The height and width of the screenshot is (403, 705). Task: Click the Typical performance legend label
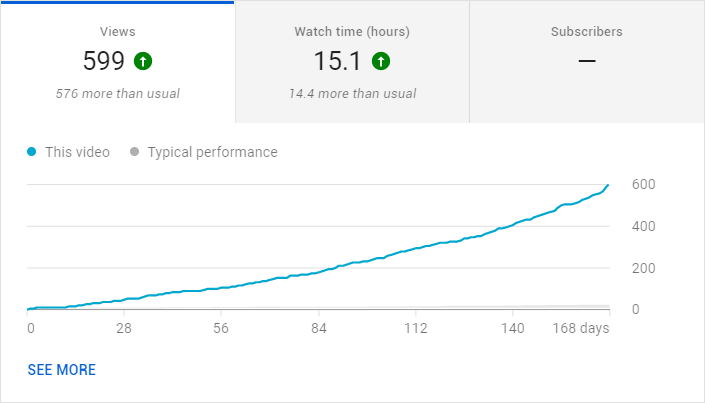[213, 152]
